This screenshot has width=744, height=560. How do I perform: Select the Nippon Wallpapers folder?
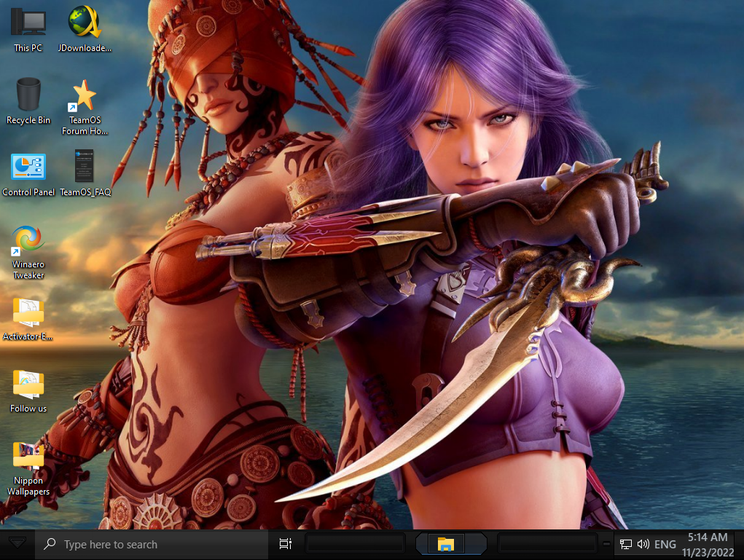point(28,468)
